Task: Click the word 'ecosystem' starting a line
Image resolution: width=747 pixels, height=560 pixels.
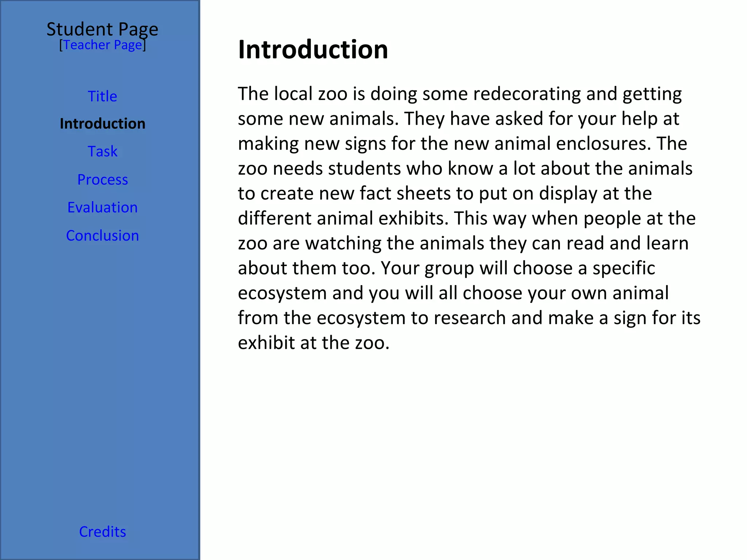Action: 282,293
